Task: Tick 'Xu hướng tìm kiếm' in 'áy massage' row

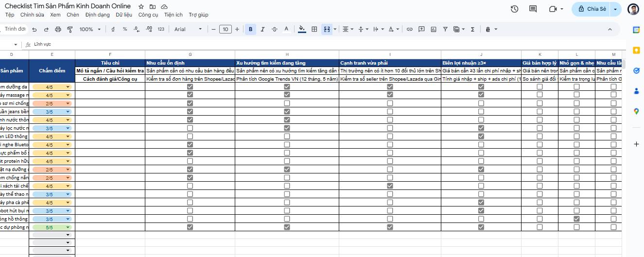Action: click(x=287, y=95)
